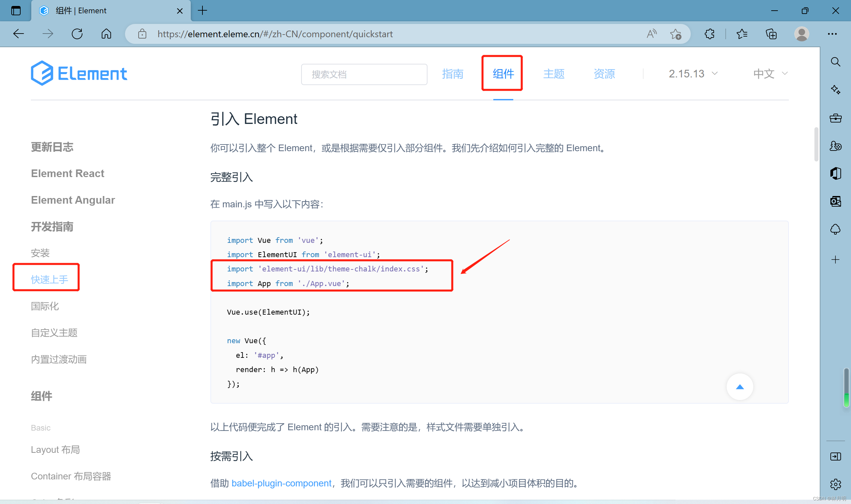Select 快速上手 in the side menu

coord(49,279)
